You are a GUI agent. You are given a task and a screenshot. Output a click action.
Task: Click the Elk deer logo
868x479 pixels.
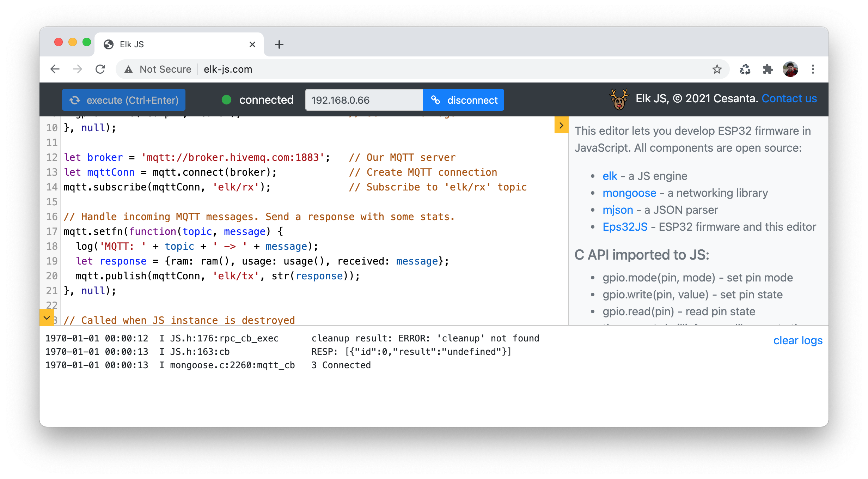619,99
